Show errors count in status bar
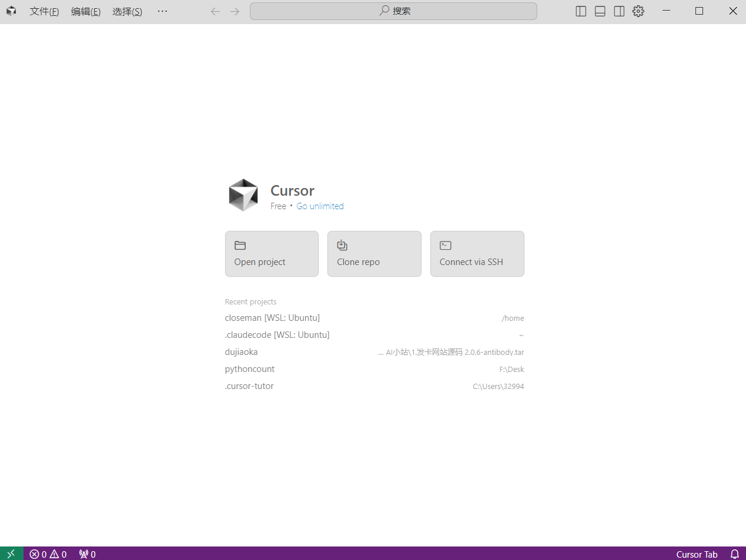 (38, 554)
